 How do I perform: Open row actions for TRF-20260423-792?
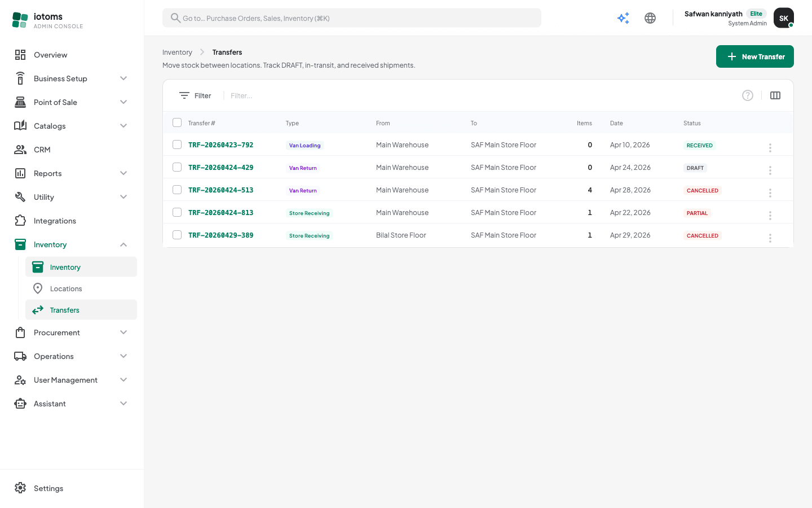770,147
